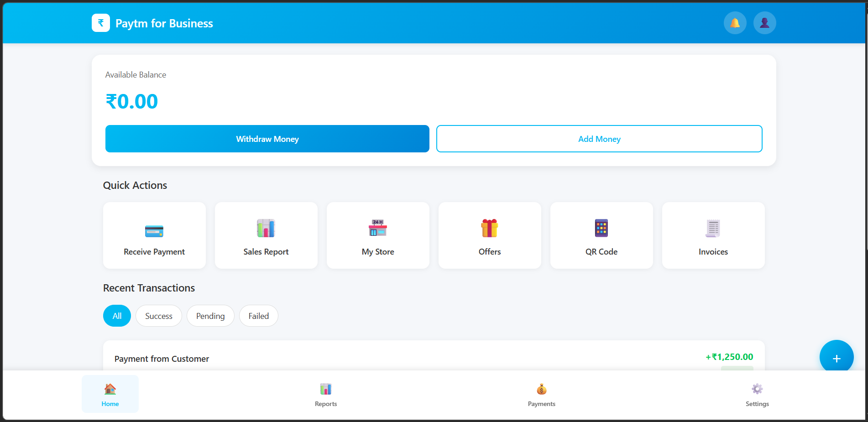
Task: Select the All transactions filter
Action: [117, 316]
